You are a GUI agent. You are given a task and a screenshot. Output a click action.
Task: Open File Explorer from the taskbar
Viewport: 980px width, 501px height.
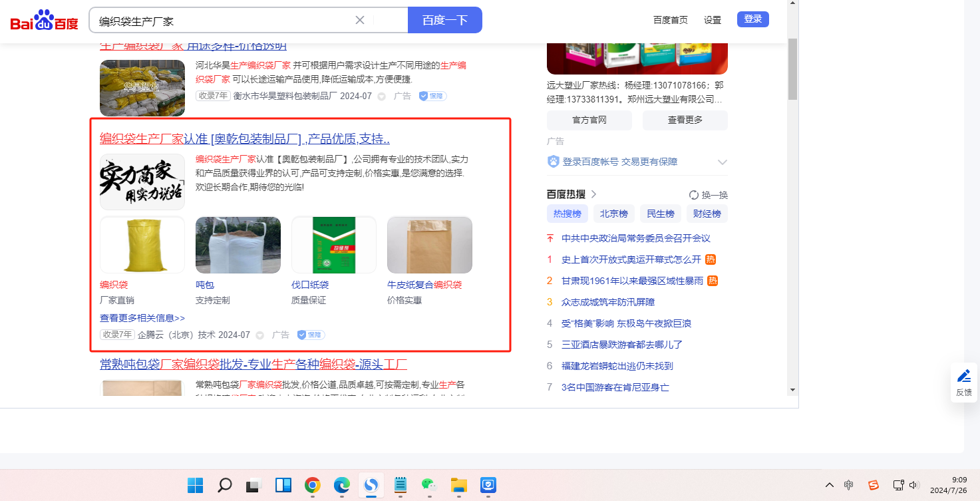(x=459, y=485)
